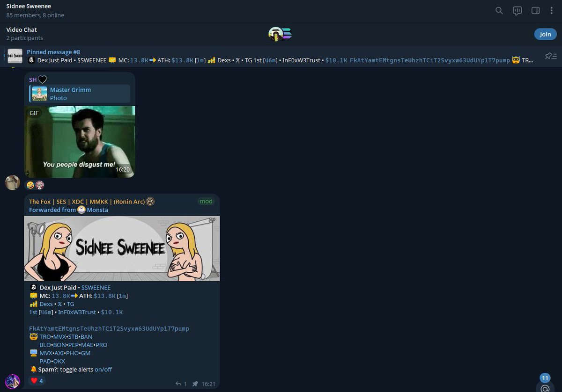This screenshot has height=392, width=562.
Task: Open the InF0xW3Trust link in message
Action: [x=77, y=312]
